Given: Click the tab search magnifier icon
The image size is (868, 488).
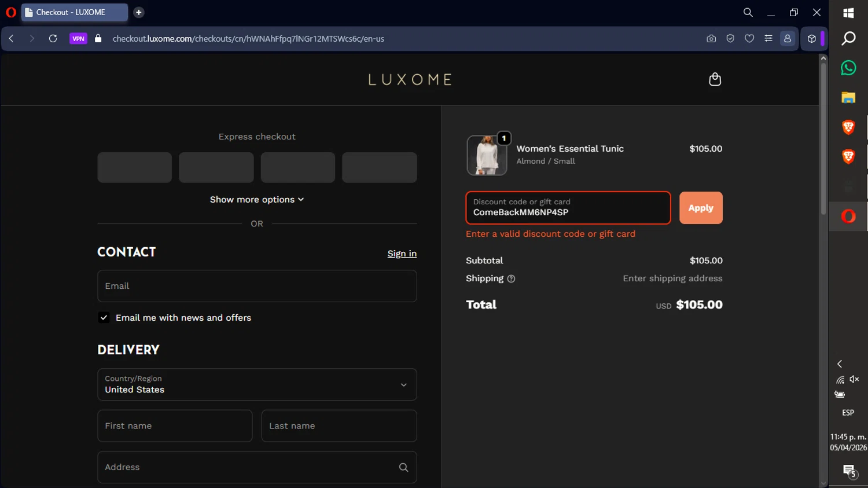Looking at the screenshot, I should click(748, 12).
